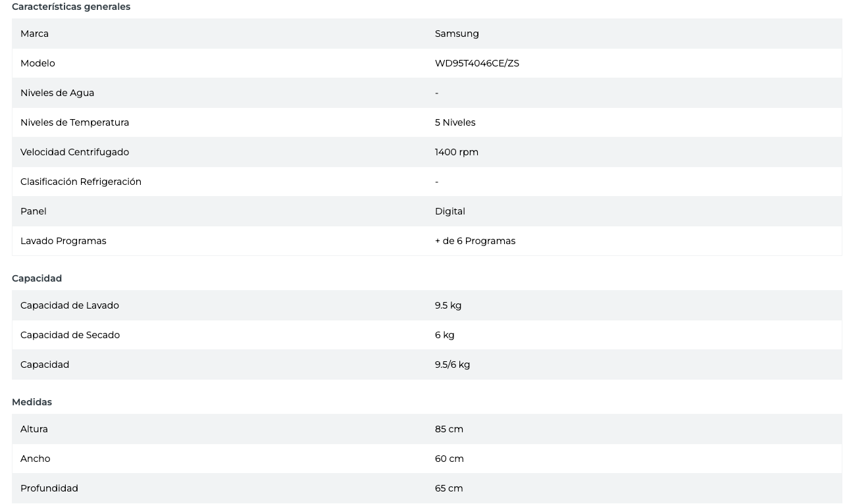Screen dimensions: 847x504
Task: Select the 65 cm depth value
Action: pos(449,488)
